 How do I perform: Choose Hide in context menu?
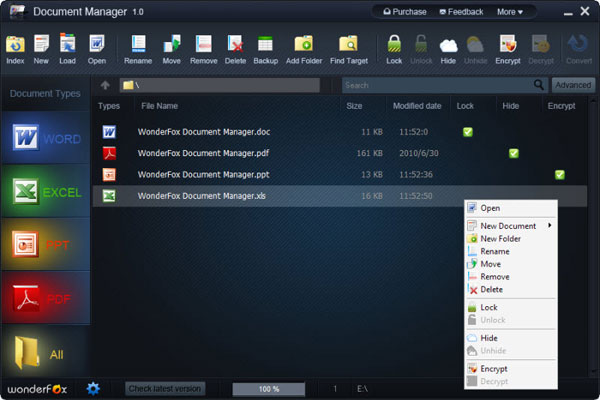coord(510,338)
